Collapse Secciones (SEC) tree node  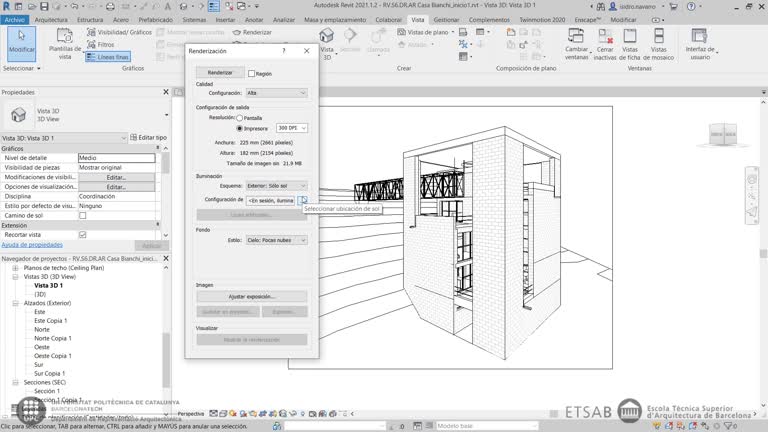pos(15,383)
